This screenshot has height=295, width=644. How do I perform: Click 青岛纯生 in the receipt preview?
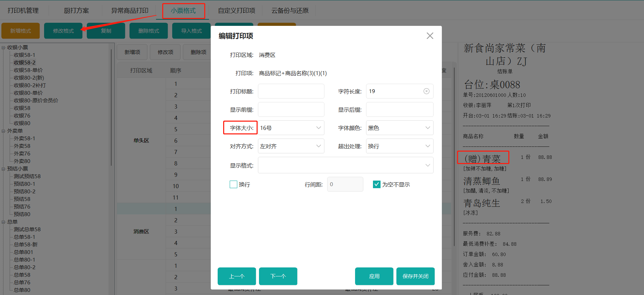pyautogui.click(x=481, y=203)
